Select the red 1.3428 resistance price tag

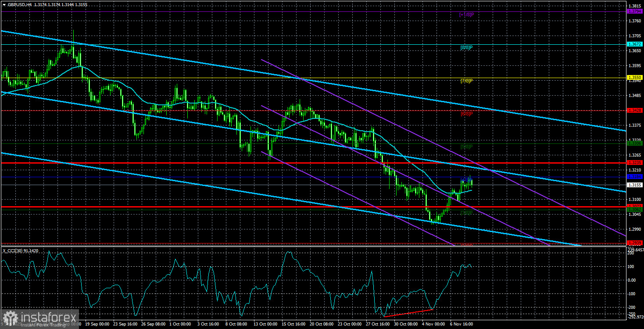[635, 111]
